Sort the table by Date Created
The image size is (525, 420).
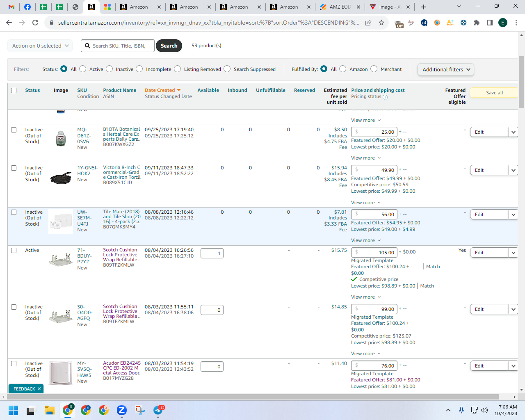tap(160, 90)
